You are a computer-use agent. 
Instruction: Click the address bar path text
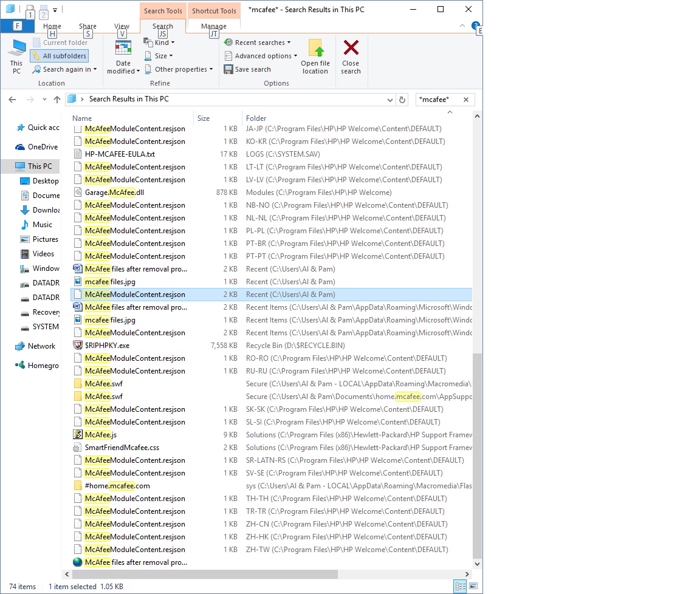pos(129,99)
